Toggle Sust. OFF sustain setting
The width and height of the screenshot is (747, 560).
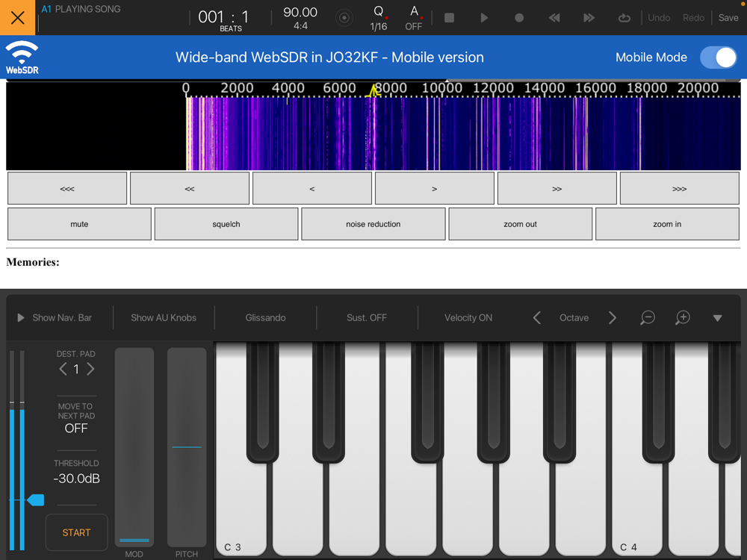click(367, 317)
